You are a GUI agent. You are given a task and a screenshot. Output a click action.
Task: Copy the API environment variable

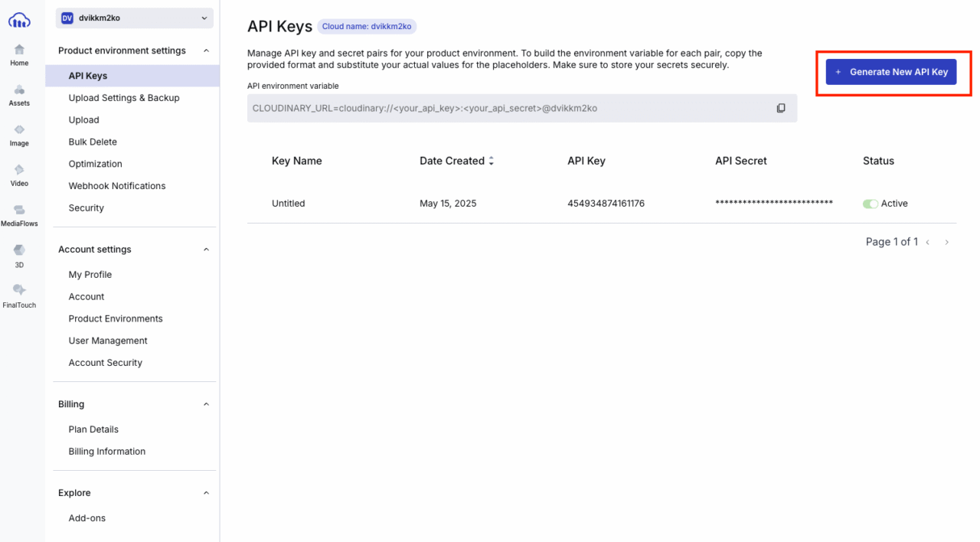(x=781, y=108)
